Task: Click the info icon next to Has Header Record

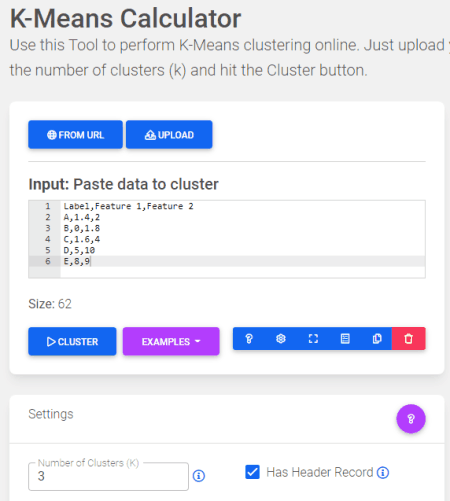Action: tap(383, 472)
